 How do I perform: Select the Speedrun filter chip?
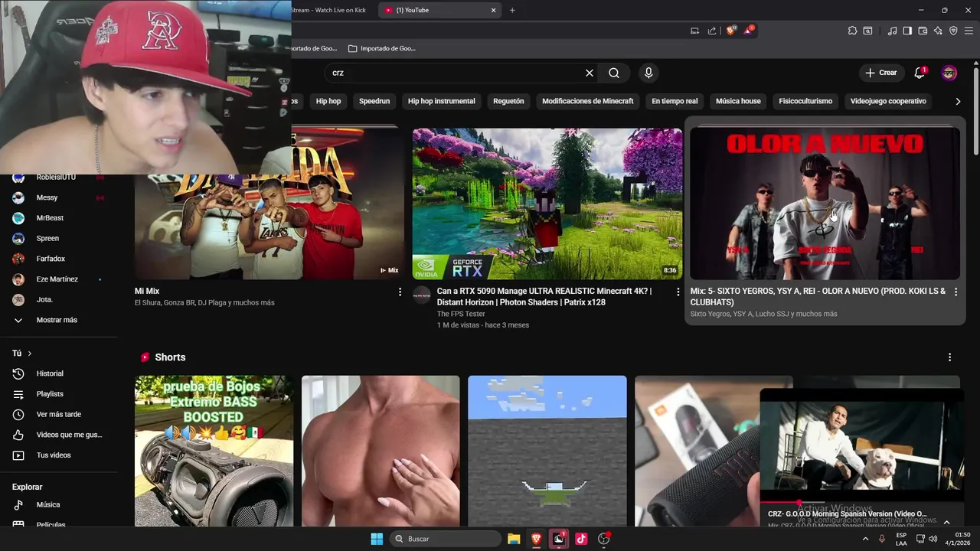pos(374,101)
